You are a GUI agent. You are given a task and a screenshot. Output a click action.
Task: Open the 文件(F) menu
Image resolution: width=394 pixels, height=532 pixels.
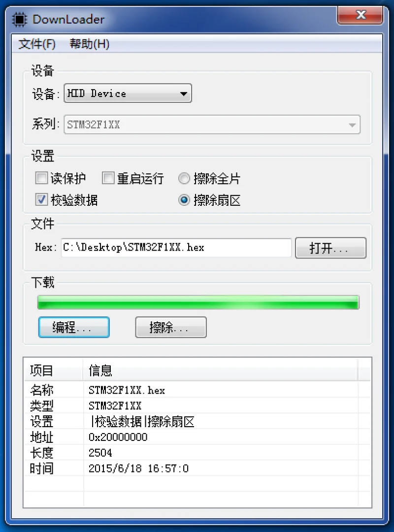point(36,44)
